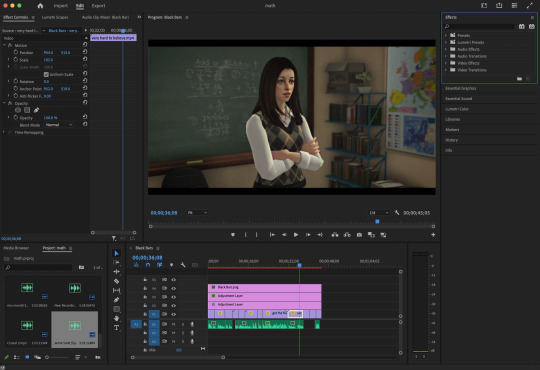Collapse the Motion effect group
Image resolution: width=540 pixels, height=370 pixels.
tap(4, 45)
